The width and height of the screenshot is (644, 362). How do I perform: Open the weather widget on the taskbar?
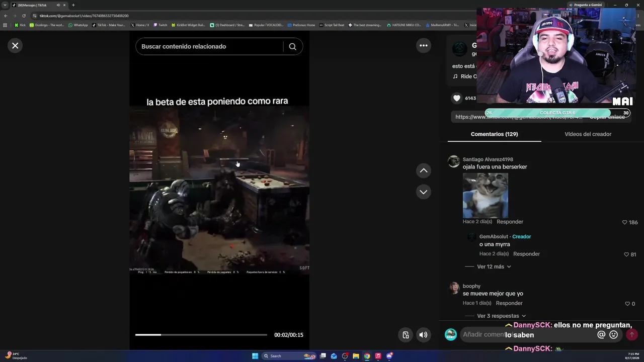16,356
